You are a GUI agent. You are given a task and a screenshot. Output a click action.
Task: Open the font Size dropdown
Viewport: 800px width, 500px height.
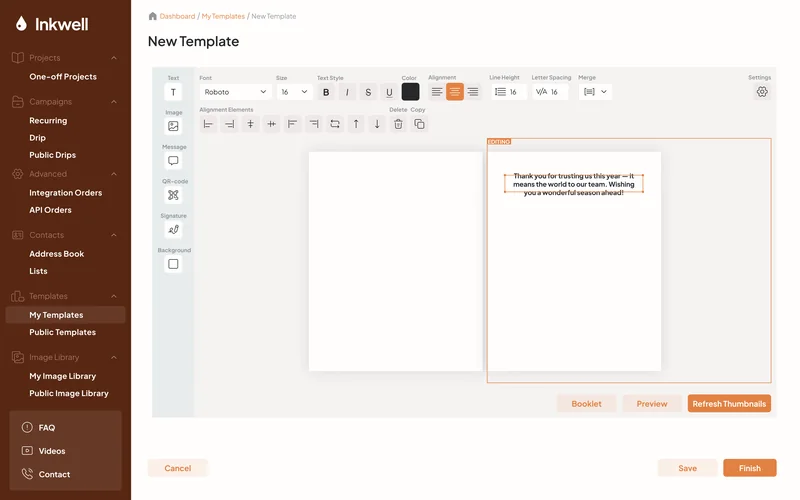click(x=294, y=92)
